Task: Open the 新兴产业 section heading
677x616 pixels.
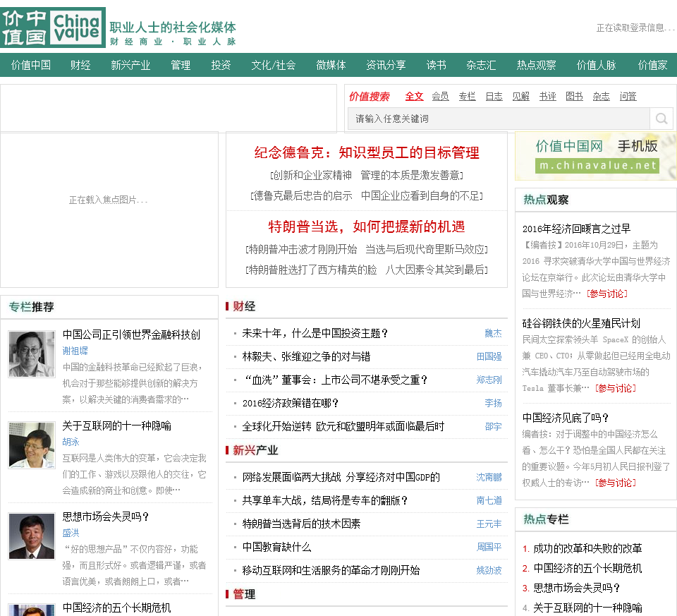Action: tap(255, 450)
